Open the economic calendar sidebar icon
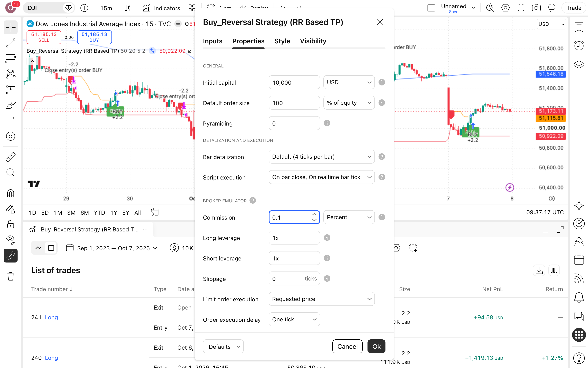The height and width of the screenshot is (368, 588). (x=579, y=260)
